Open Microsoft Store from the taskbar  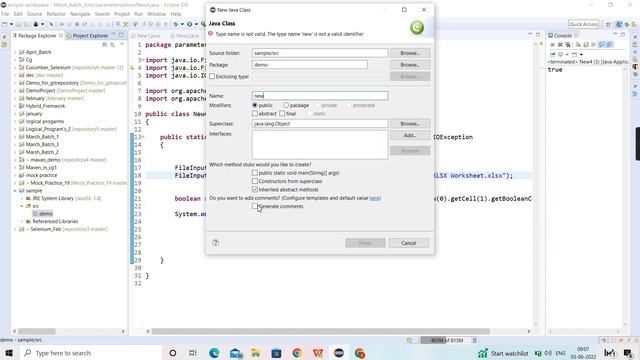[x=276, y=353]
